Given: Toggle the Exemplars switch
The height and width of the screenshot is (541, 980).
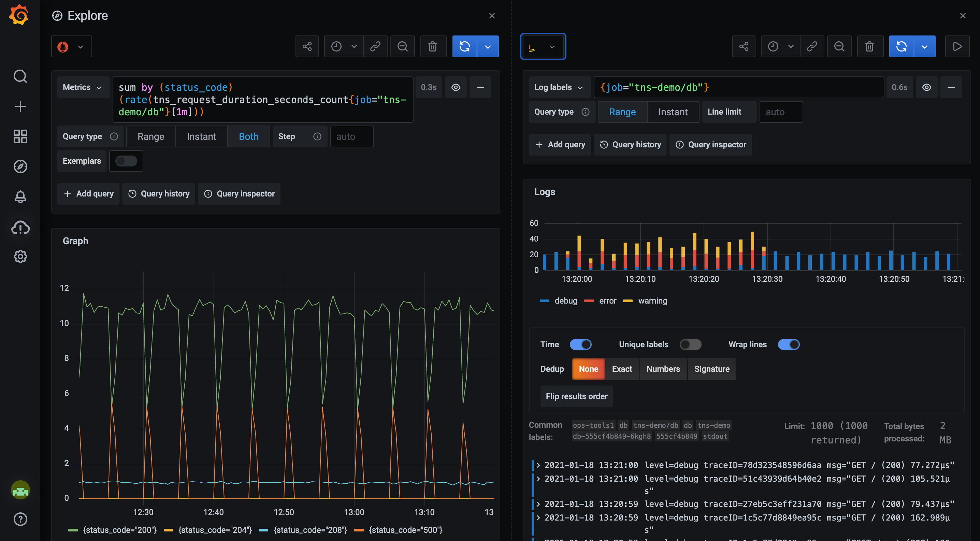Looking at the screenshot, I should coord(126,161).
